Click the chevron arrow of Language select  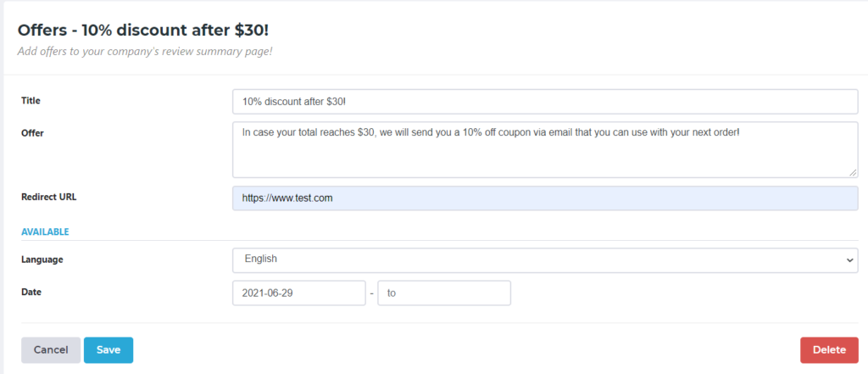tap(850, 260)
